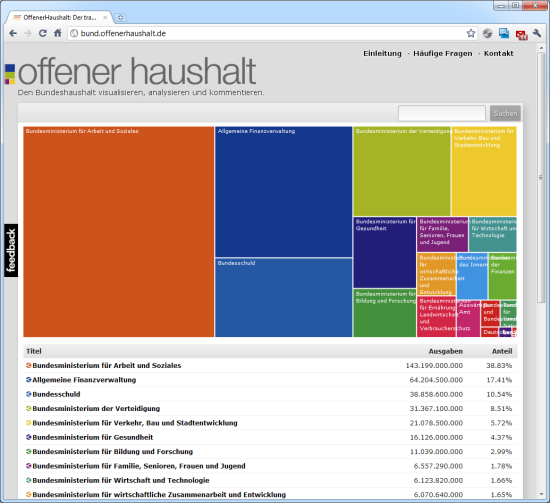Open Verkehr, Bau und Stadtentwicklung row link
Screen dimensions: 550x503
pos(135,423)
